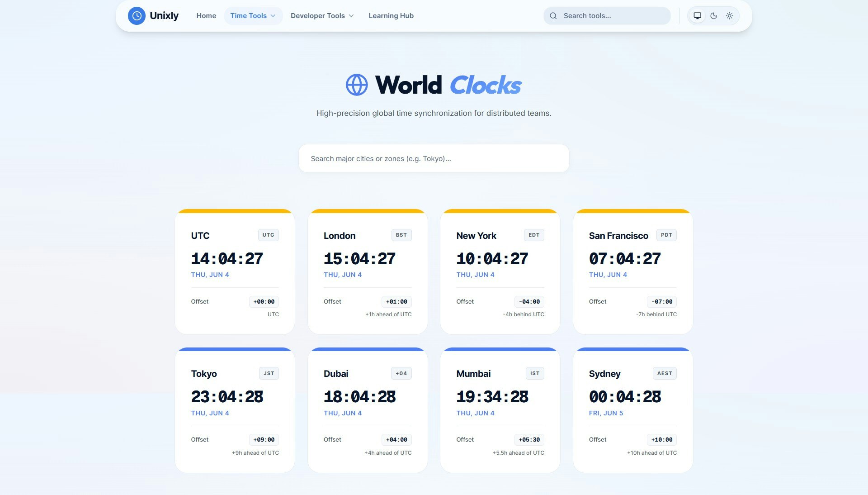Screen dimensions: 868x495
Task: Expand the Time Tools dropdown
Action: pyautogui.click(x=253, y=16)
